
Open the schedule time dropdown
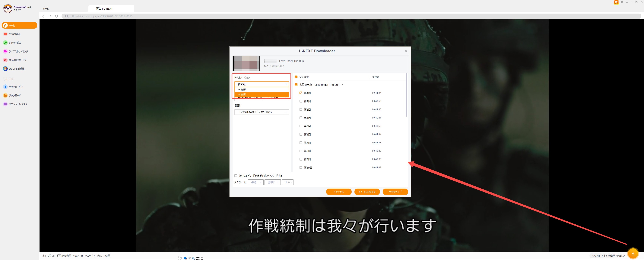pos(287,182)
